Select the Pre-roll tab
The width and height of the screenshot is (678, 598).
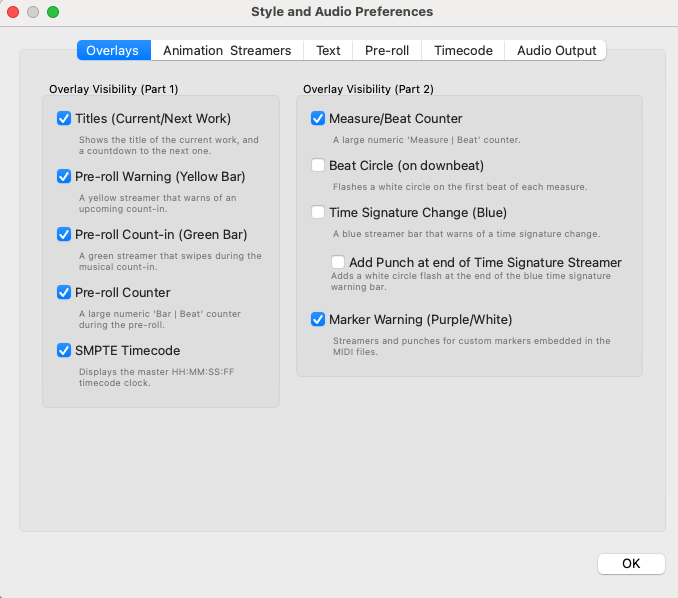387,50
